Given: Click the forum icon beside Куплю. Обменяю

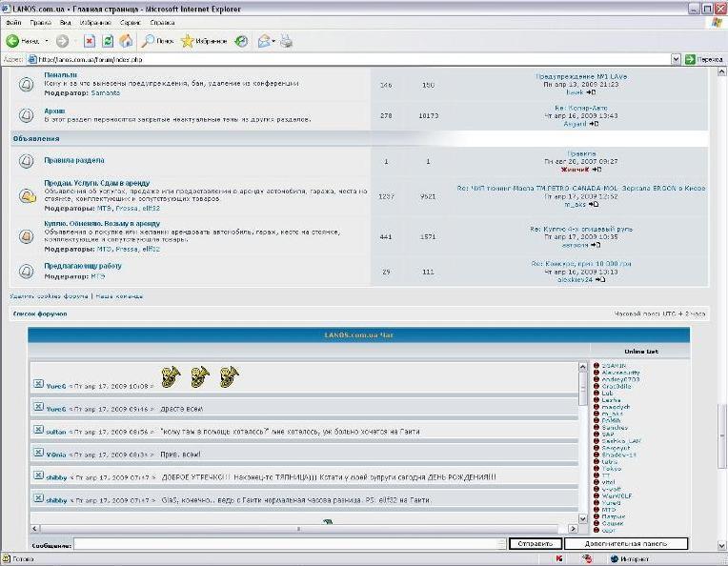Looking at the screenshot, I should 26,236.
